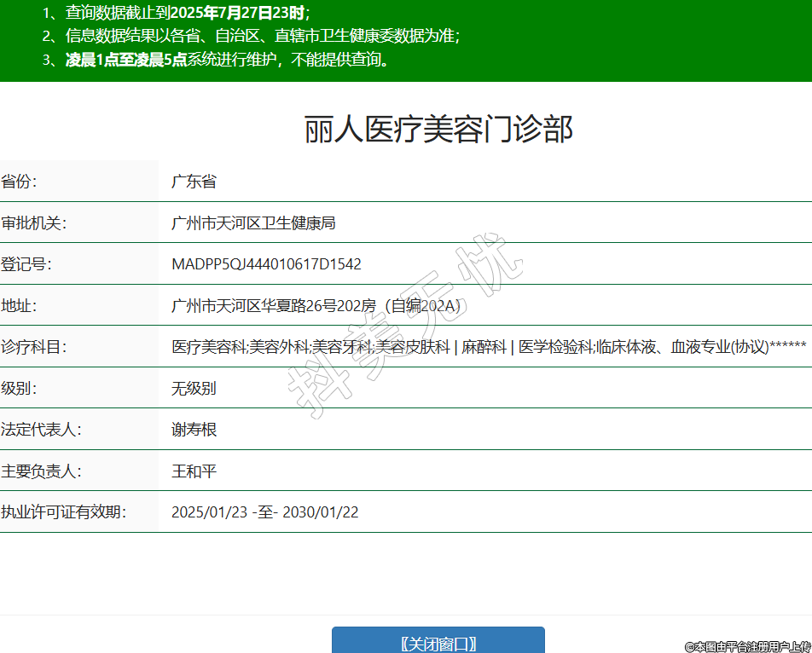Select the value 广州市天河区卫生健康局
This screenshot has height=653, width=812.
(x=253, y=223)
